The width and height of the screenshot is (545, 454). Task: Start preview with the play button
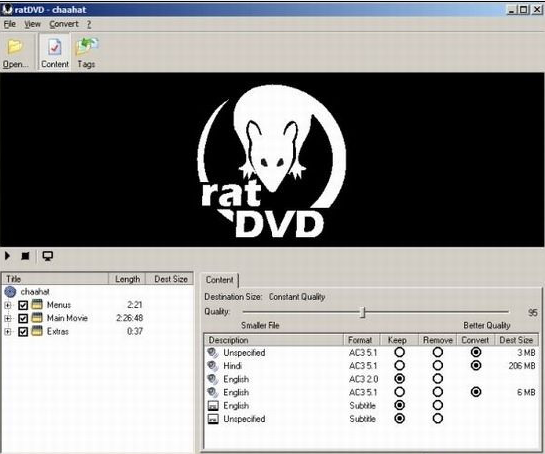point(7,256)
